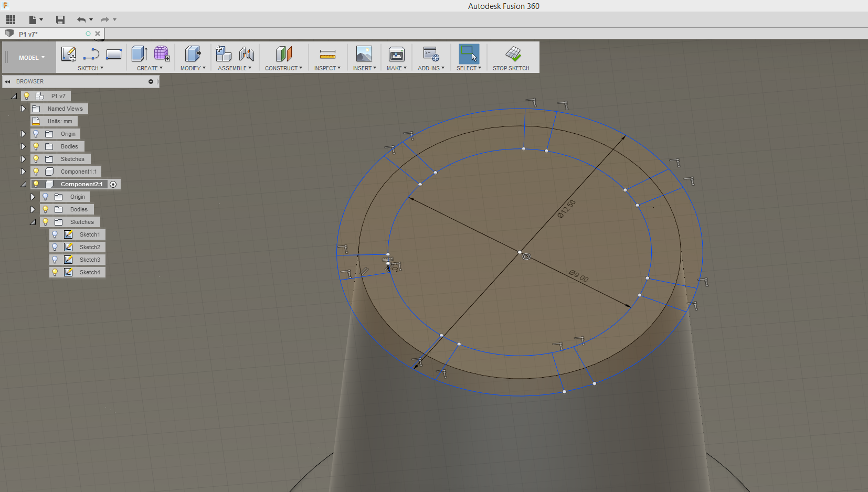Image resolution: width=868 pixels, height=492 pixels.
Task: Save the document with Save icon
Action: [60, 20]
